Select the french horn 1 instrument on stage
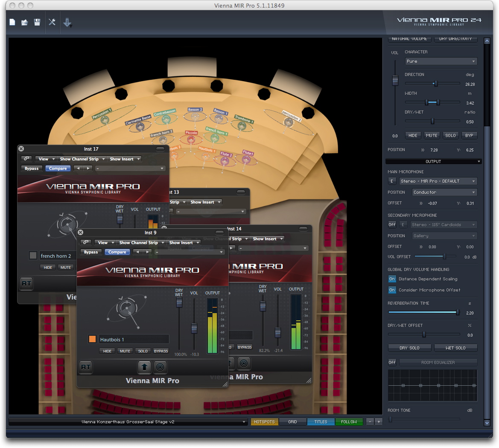Image resolution: width=499 pixels, height=448 pixels. [x=215, y=138]
